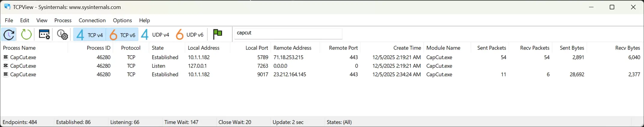Open the Process menu

[x=63, y=20]
